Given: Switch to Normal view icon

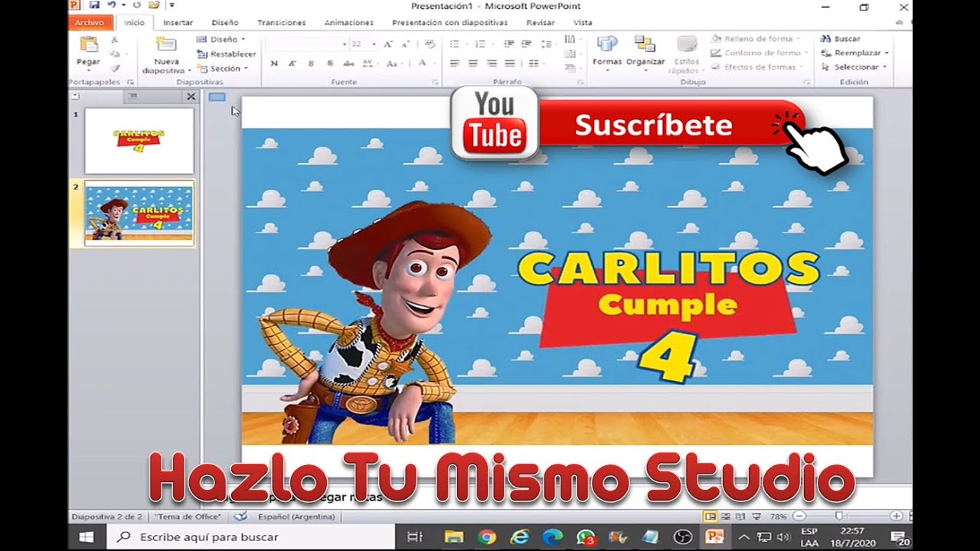Looking at the screenshot, I should click(710, 517).
